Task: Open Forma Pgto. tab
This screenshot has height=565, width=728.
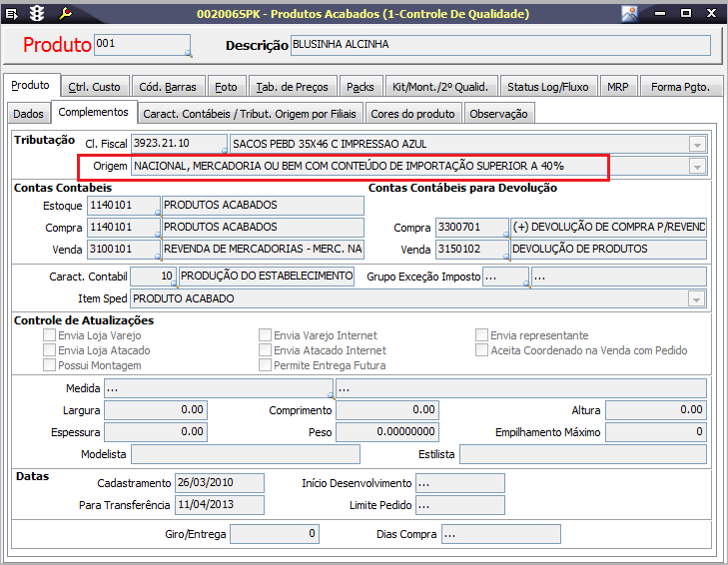Action: pos(681,87)
